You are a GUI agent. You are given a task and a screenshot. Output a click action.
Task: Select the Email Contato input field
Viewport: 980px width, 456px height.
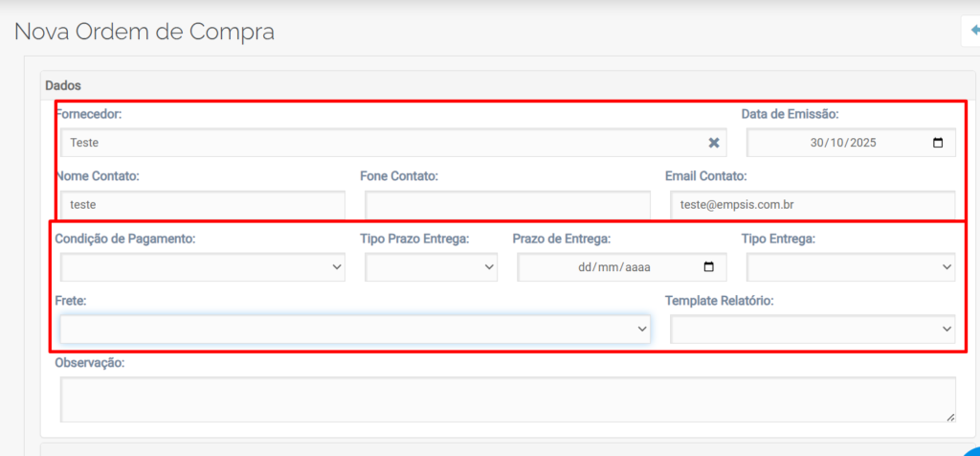(812, 205)
